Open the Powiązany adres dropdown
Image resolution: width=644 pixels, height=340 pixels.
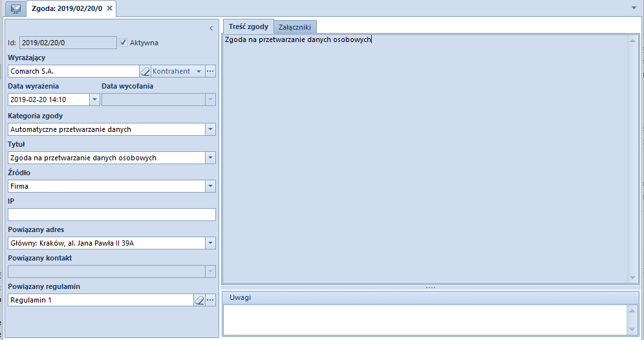(210, 243)
